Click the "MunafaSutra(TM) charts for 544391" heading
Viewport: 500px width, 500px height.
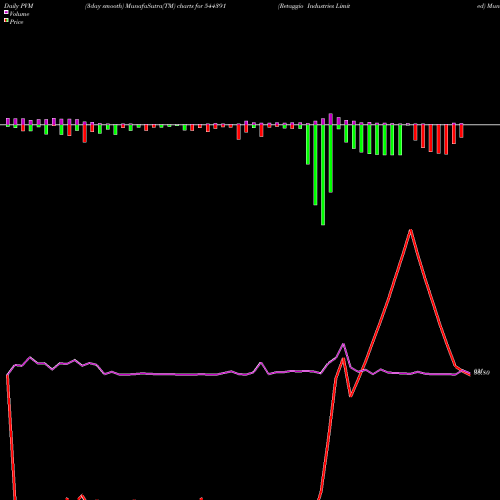pos(176,6)
